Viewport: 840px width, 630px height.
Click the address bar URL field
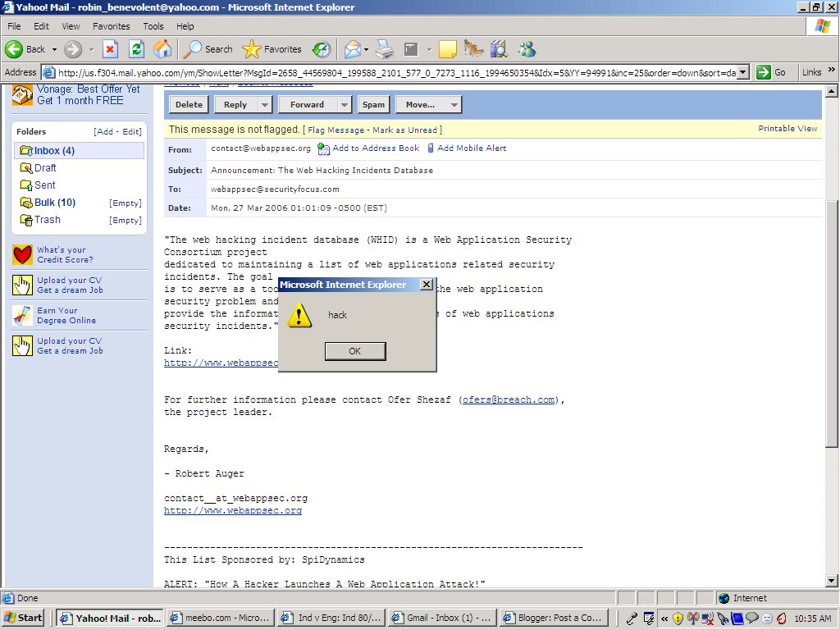(396, 72)
